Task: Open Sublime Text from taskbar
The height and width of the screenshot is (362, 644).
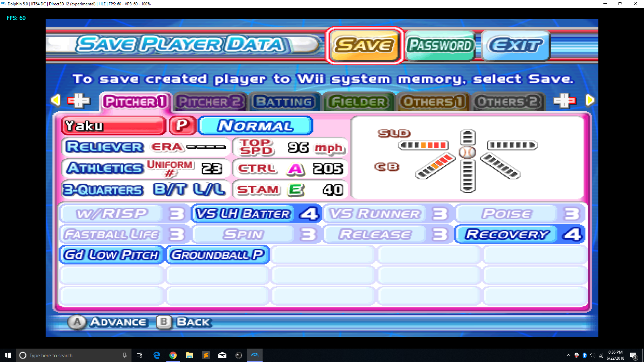Action: [x=206, y=355]
